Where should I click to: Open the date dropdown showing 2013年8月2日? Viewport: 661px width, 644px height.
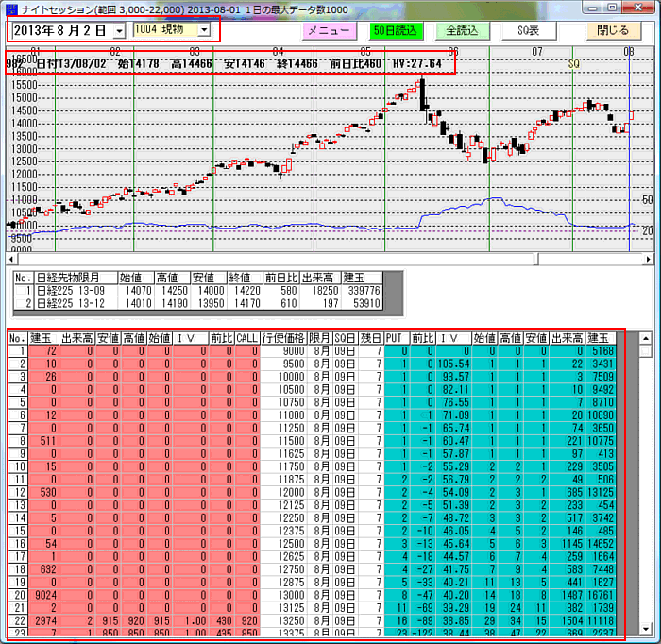click(117, 30)
